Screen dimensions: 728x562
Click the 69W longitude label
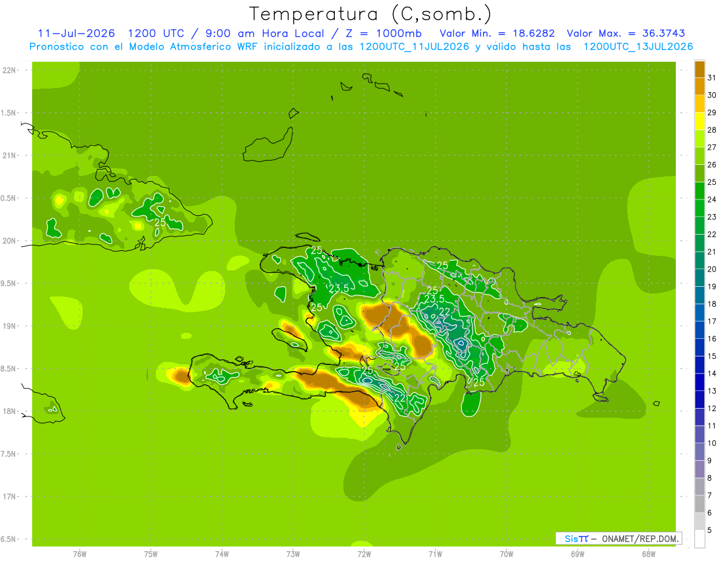coord(578,554)
